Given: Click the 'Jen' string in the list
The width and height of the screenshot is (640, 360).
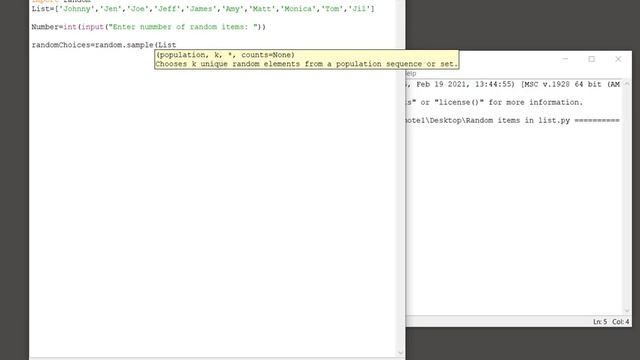Looking at the screenshot, I should 111,9.
